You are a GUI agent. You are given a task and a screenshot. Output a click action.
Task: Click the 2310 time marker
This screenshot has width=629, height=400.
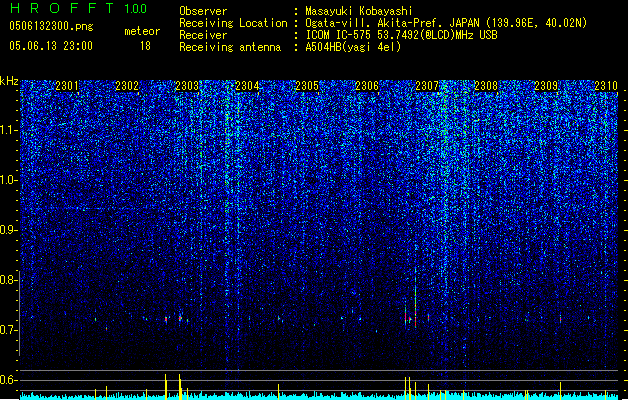[x=606, y=86]
